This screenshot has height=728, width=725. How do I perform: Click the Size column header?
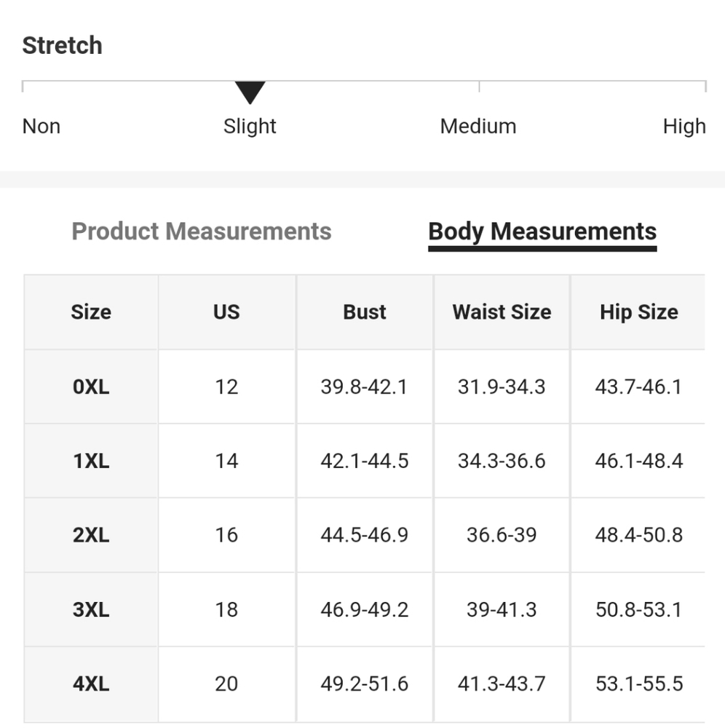[x=91, y=312]
